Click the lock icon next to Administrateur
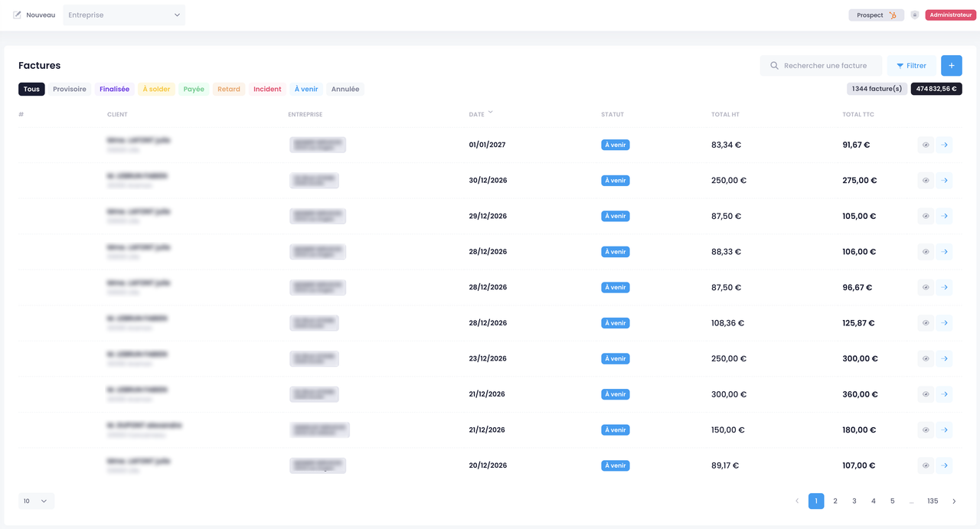This screenshot has width=980, height=529. click(914, 15)
